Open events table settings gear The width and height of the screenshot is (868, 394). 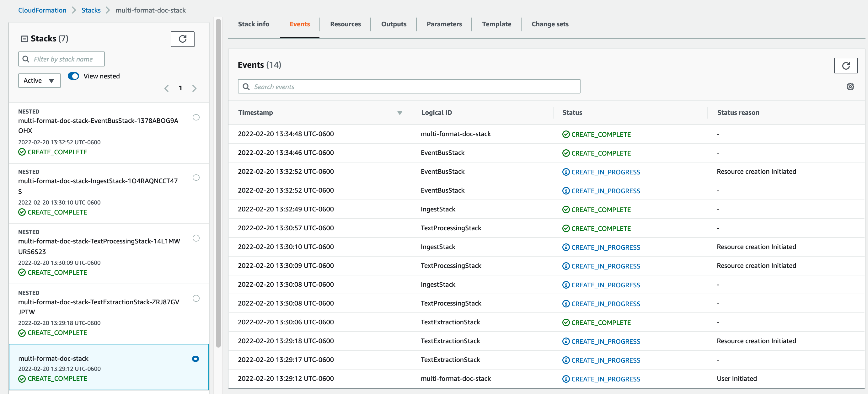point(850,87)
